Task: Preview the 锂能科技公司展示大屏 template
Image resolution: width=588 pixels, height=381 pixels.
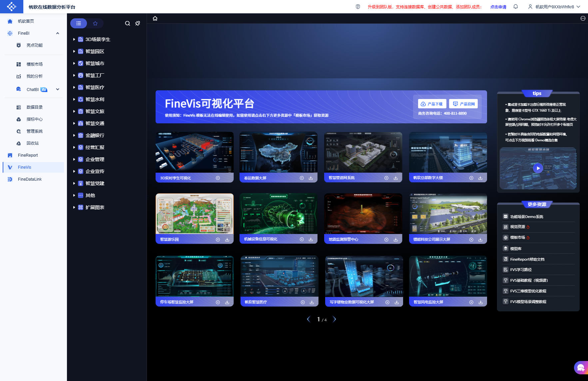Action: tap(471, 240)
